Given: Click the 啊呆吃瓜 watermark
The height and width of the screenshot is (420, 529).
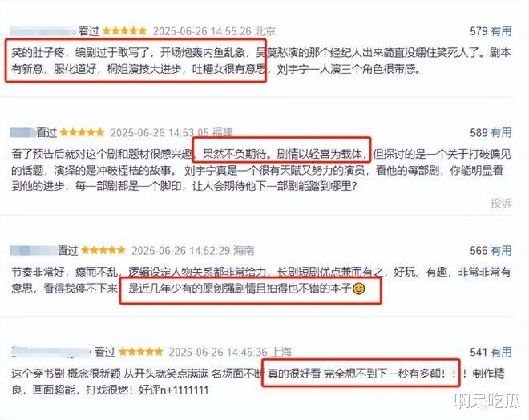Looking at the screenshot, I should (487, 401).
